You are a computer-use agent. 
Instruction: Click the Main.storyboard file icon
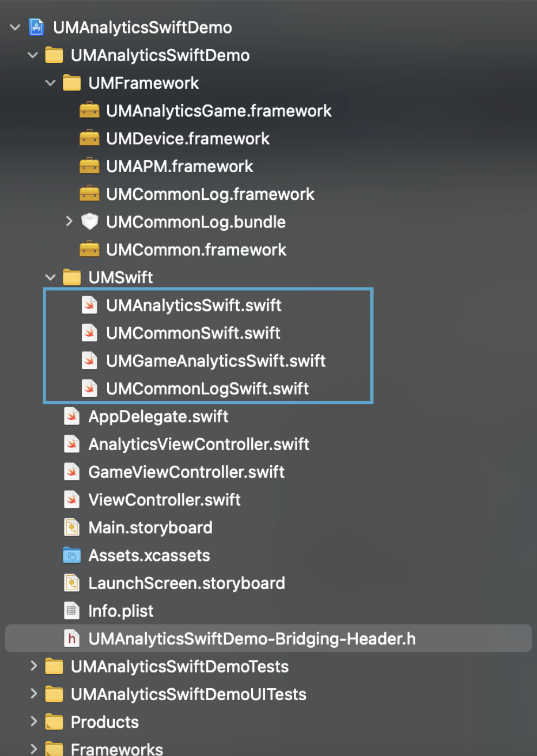pos(71,527)
